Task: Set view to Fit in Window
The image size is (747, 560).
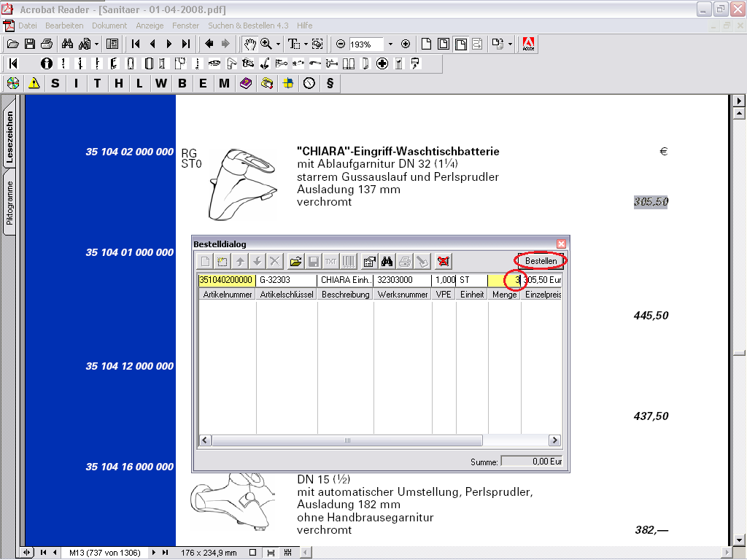Action: click(x=444, y=44)
